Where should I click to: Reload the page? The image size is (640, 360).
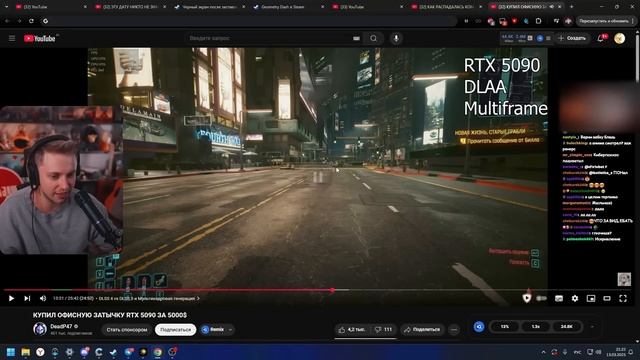pyautogui.click(x=31, y=21)
